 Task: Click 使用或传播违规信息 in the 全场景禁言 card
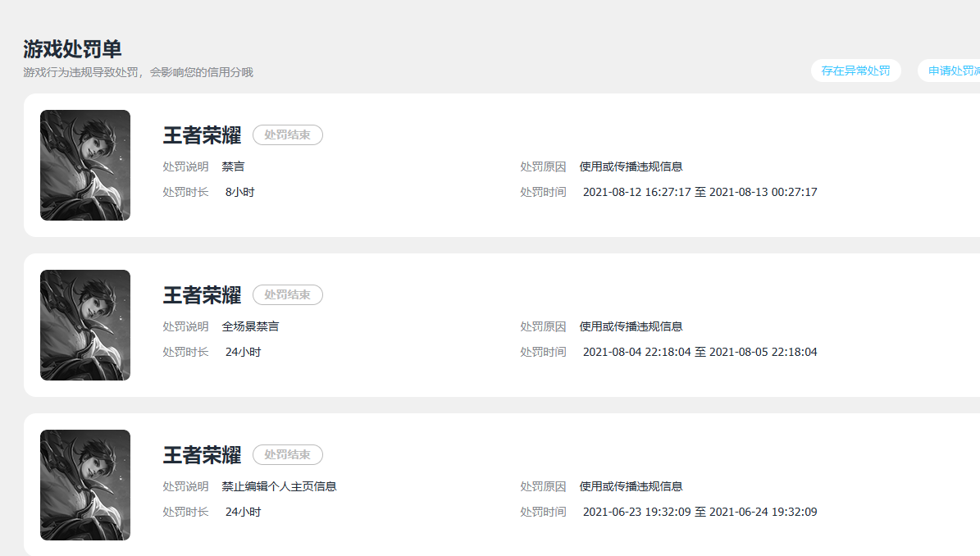pos(631,326)
